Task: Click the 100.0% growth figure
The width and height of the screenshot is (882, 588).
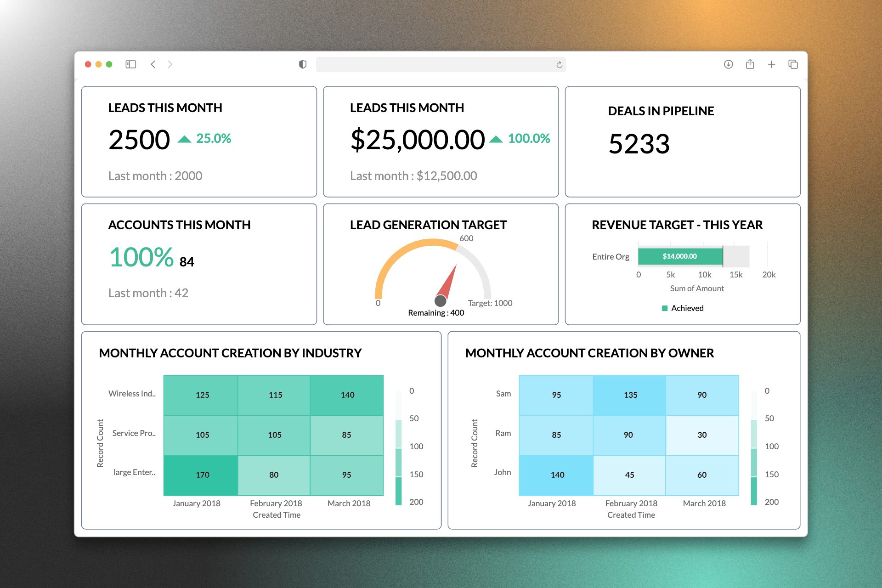Action: (529, 138)
